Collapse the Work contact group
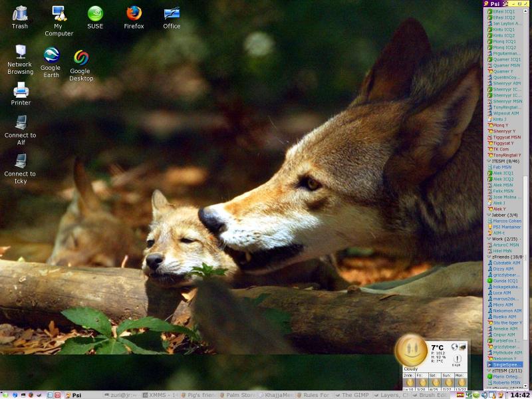 point(489,239)
